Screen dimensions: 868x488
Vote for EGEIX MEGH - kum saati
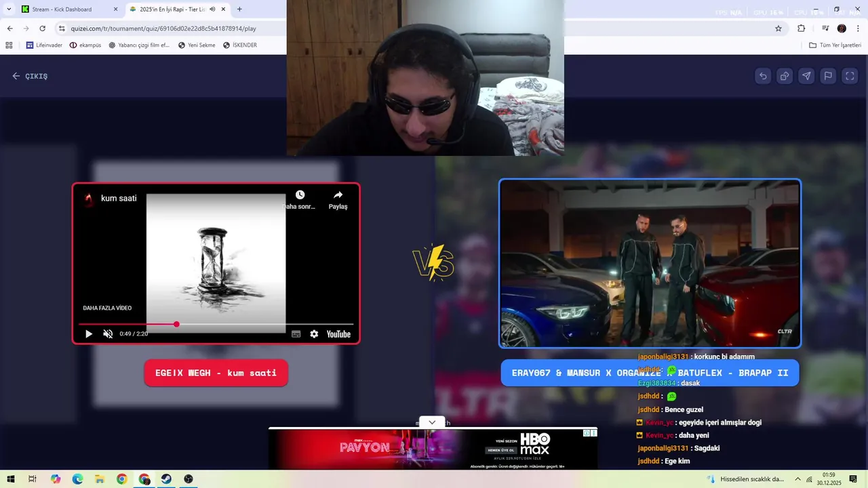[x=216, y=373]
